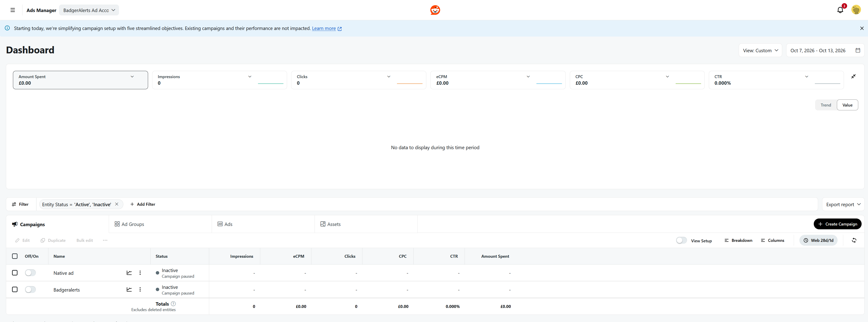Open the Breakdown options
The width and height of the screenshot is (868, 322).
point(738,240)
